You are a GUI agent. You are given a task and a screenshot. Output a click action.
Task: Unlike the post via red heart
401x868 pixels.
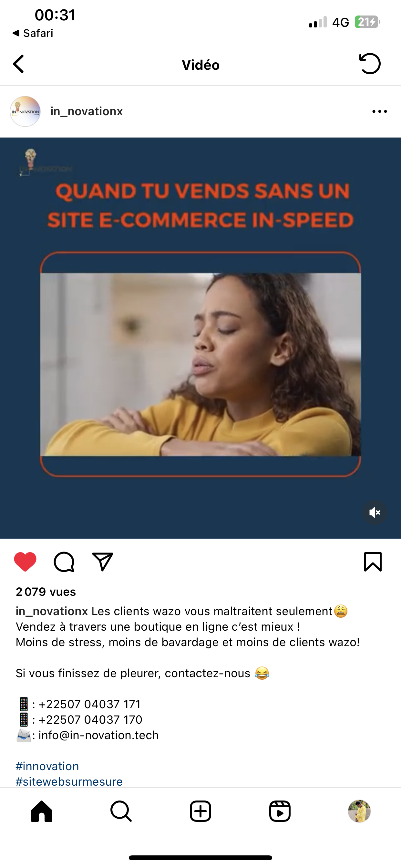pos(25,562)
